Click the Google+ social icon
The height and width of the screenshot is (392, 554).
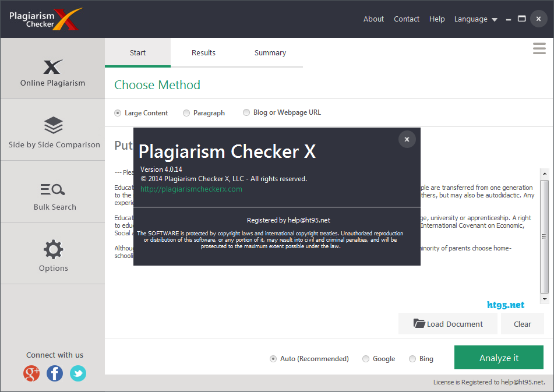(x=31, y=373)
